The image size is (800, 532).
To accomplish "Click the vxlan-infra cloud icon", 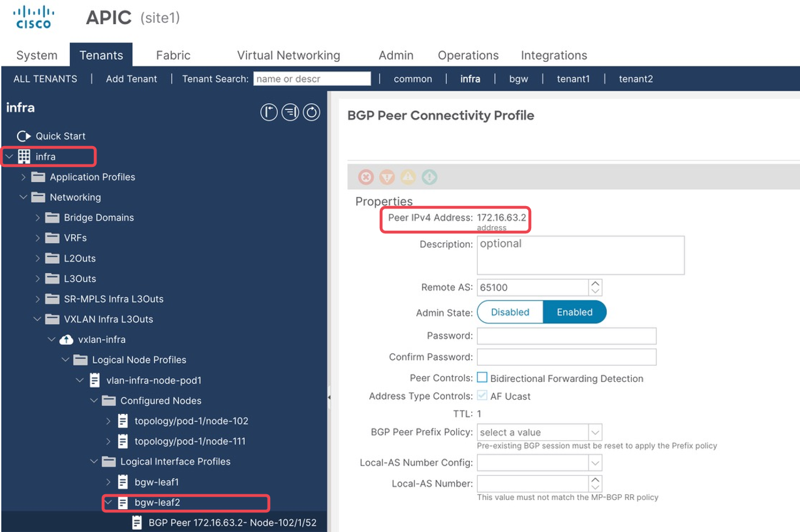I will [67, 340].
